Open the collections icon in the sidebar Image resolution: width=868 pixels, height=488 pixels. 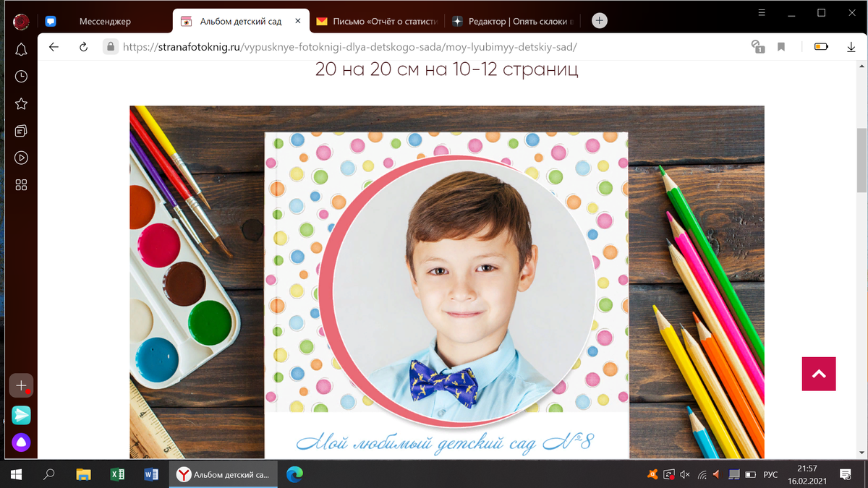pyautogui.click(x=21, y=131)
